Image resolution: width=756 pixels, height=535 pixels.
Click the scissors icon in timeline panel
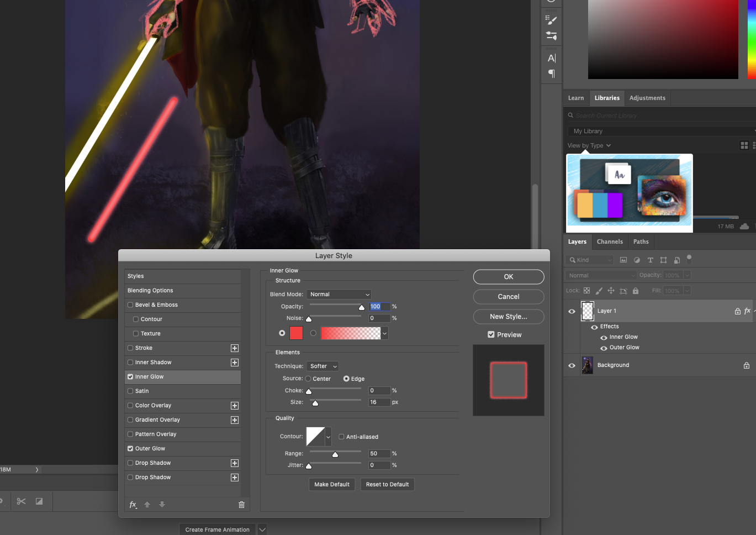point(21,501)
